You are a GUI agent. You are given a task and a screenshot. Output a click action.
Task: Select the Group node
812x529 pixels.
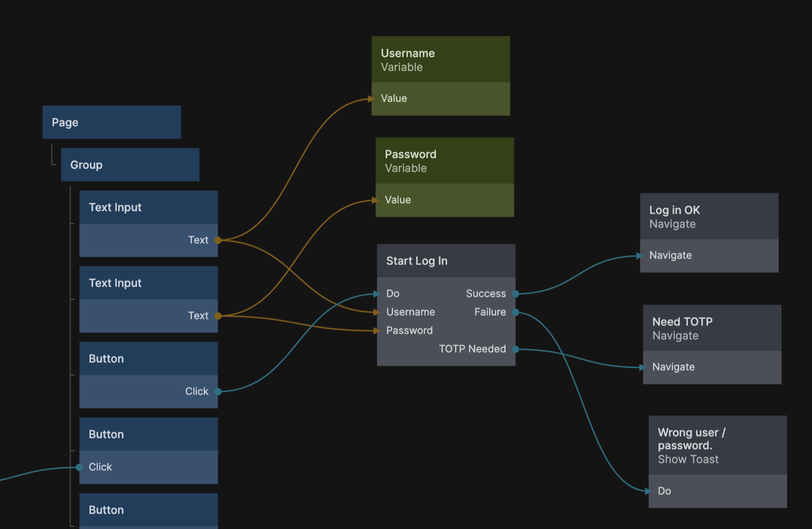pyautogui.click(x=130, y=165)
